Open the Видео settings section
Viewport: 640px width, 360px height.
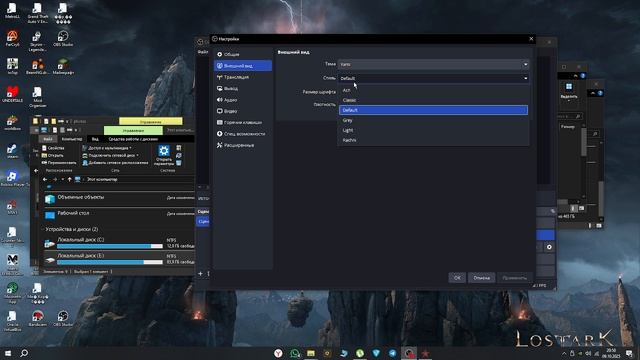pos(243,111)
